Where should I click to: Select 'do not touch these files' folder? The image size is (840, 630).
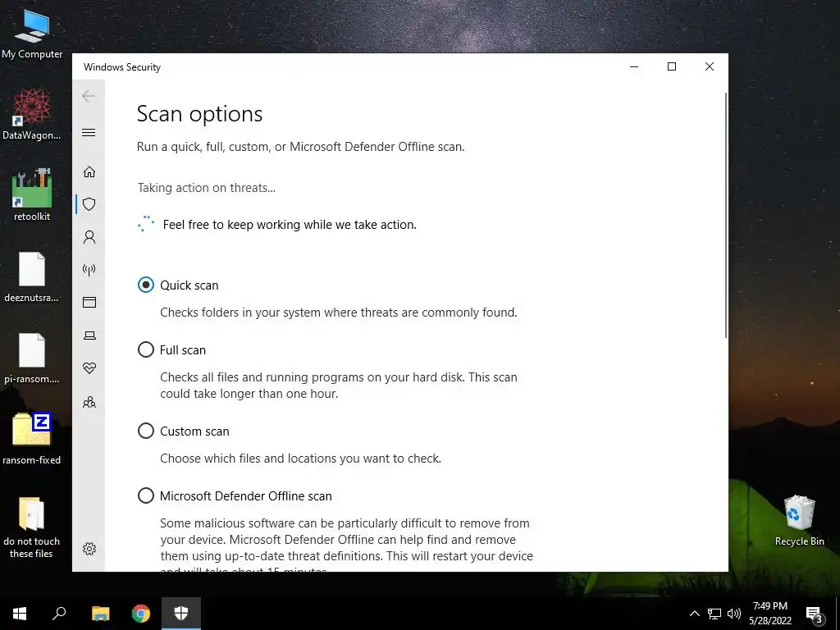(32, 527)
